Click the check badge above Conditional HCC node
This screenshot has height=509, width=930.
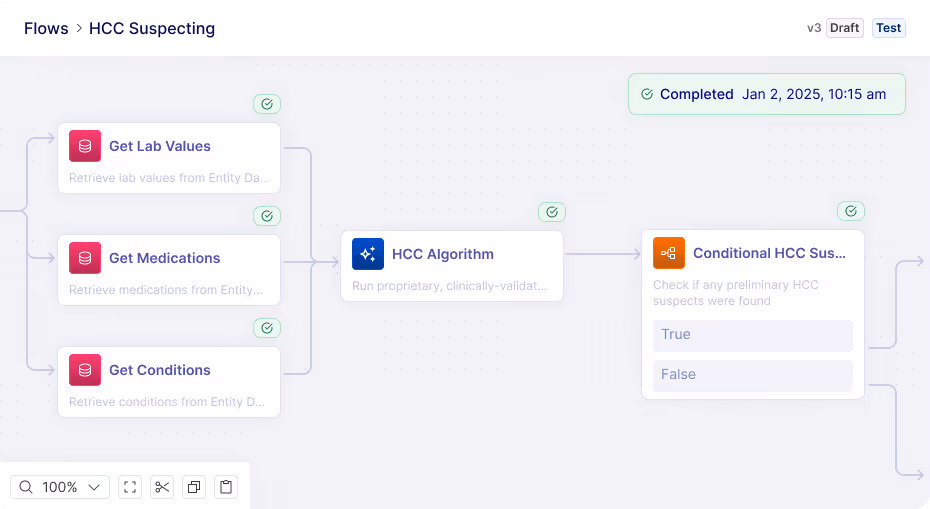coord(851,211)
